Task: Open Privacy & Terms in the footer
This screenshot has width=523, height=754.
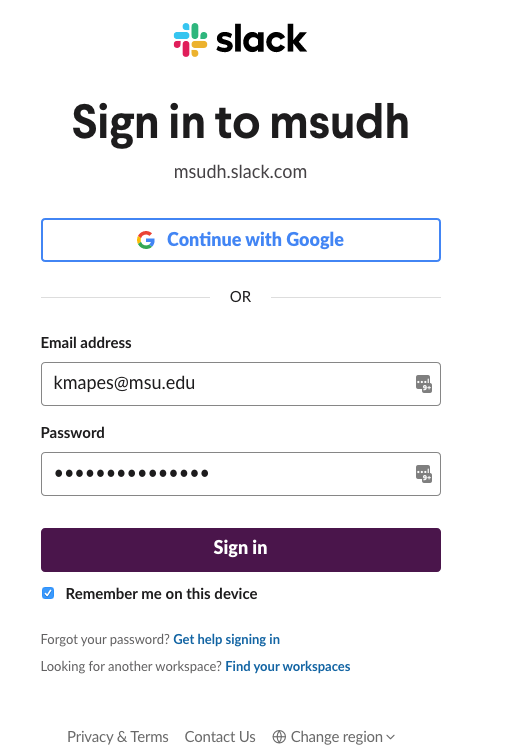Action: (x=118, y=737)
